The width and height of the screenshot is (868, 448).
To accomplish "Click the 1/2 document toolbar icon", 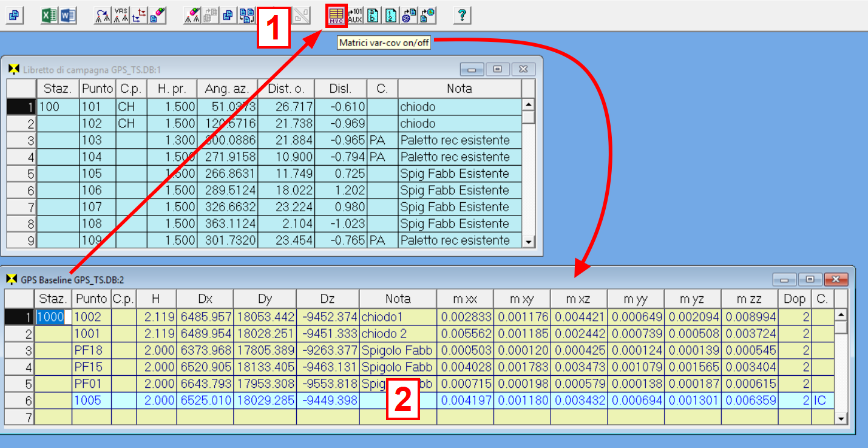I will (390, 15).
